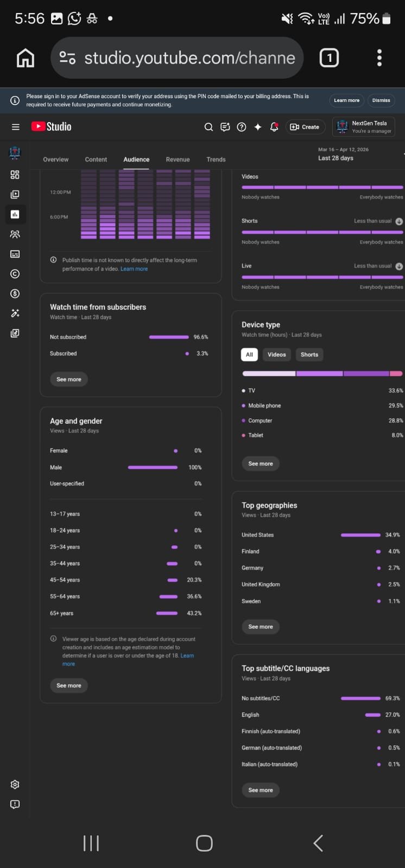Open the notifications bell

tap(274, 127)
